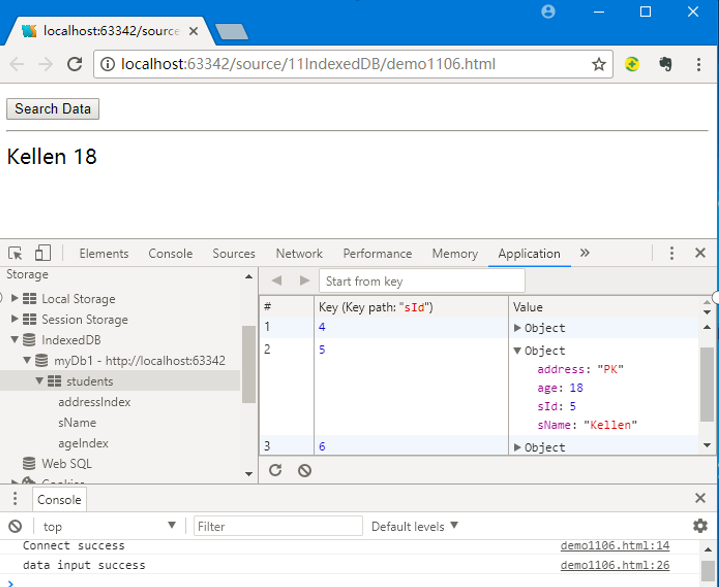Click the data table scrollbar thumb
This screenshot has width=719, height=587.
707,384
